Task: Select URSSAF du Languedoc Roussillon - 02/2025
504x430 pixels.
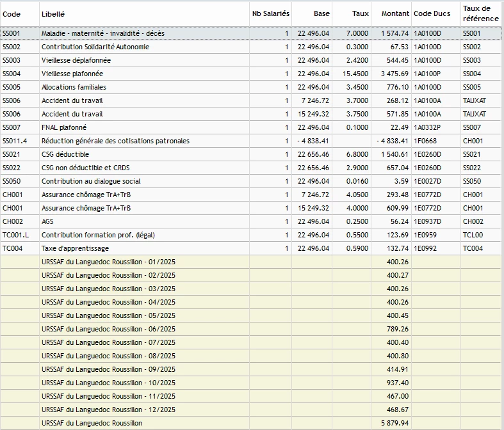Action: (x=250, y=276)
